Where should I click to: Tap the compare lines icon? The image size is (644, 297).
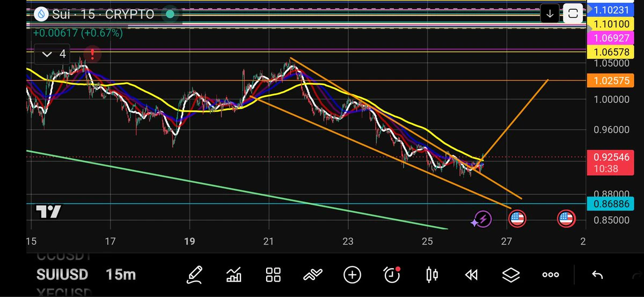pyautogui.click(x=312, y=275)
